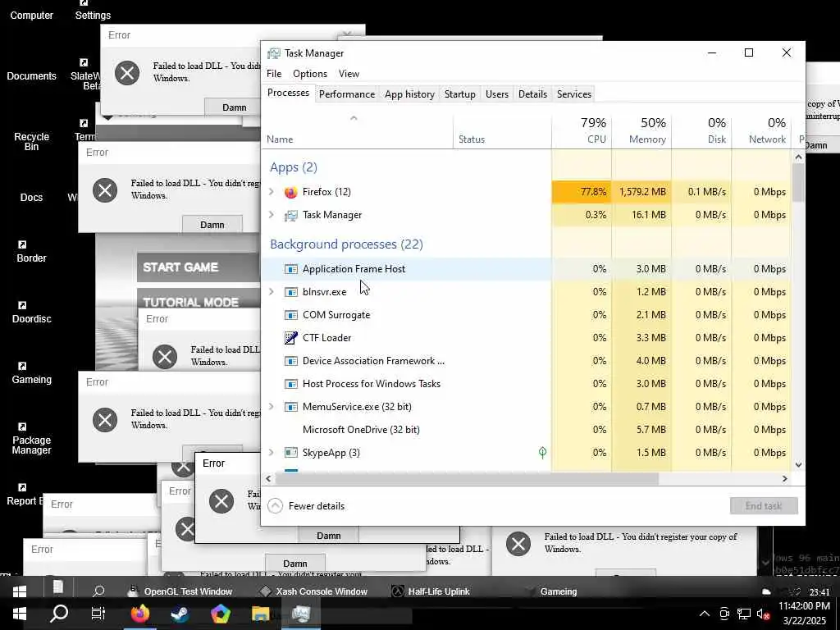Select the blnsvr.exe process icon
The image size is (840, 630).
(291, 292)
